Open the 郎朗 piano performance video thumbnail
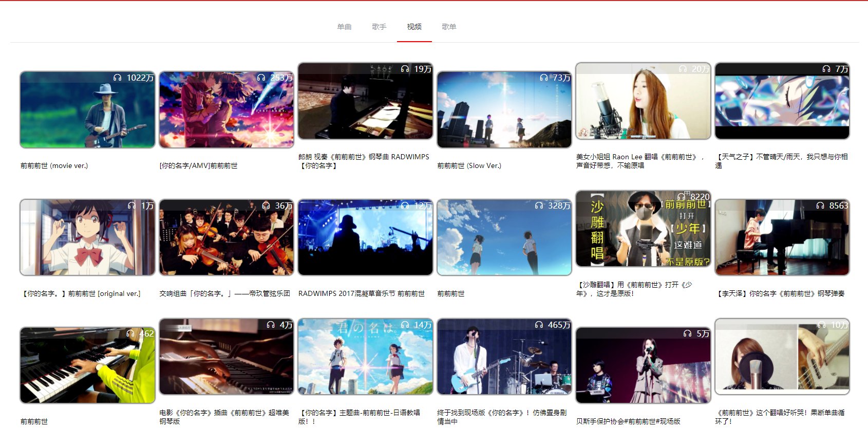Viewport: 868px width, 428px height. coord(365,101)
